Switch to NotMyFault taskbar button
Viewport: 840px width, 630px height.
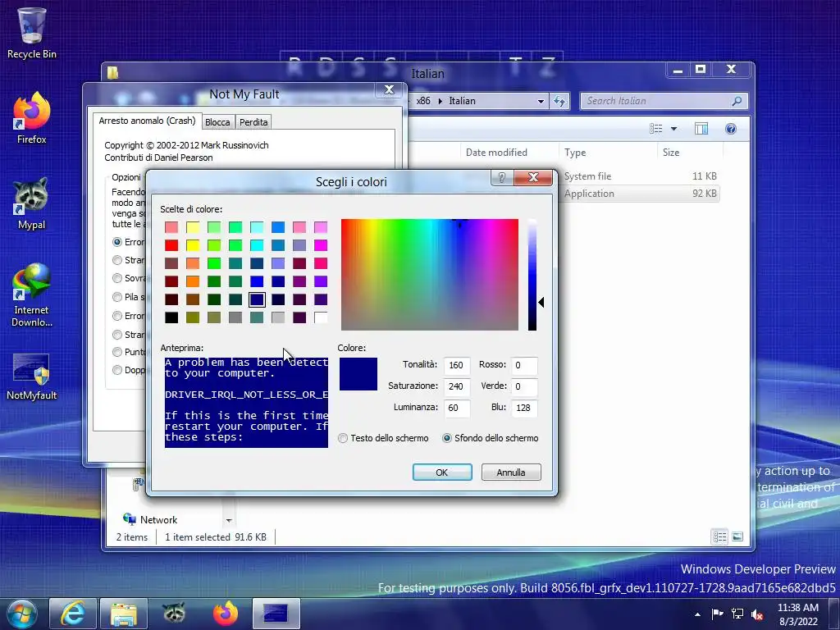(276, 614)
